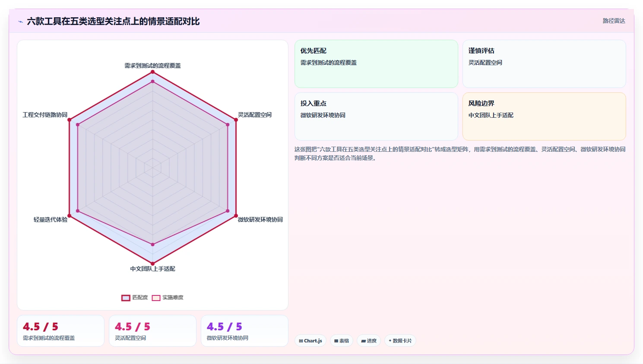Click outer 匹配度 point on 需求到测试的流程覆盖 axis
The image size is (643, 364).
tap(152, 72)
